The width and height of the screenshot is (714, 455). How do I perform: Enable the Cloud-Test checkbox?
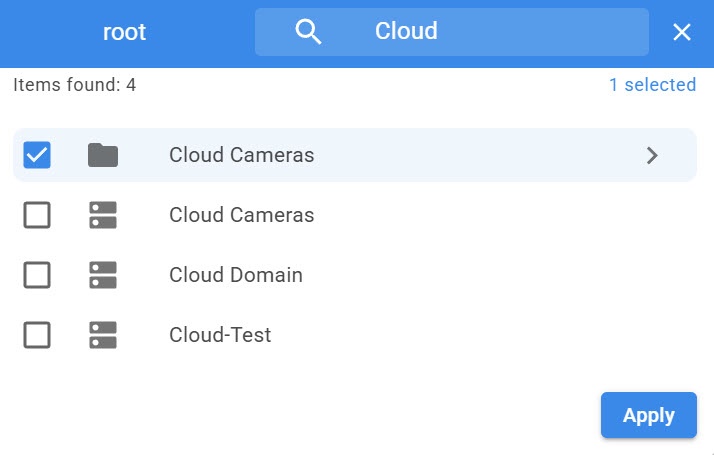point(37,335)
